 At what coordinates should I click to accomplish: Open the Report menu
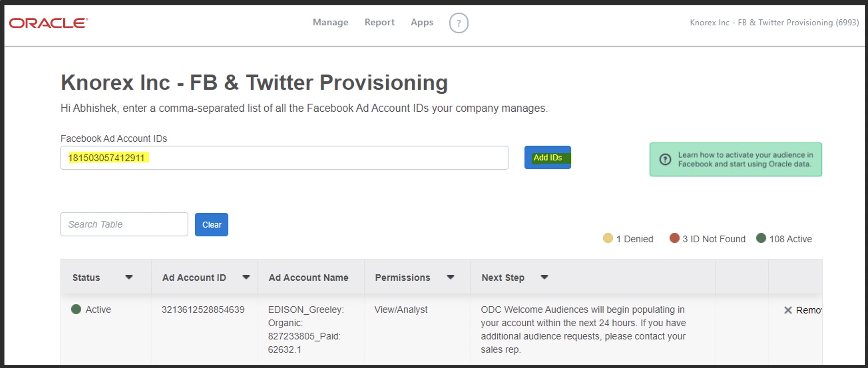pyautogui.click(x=379, y=22)
